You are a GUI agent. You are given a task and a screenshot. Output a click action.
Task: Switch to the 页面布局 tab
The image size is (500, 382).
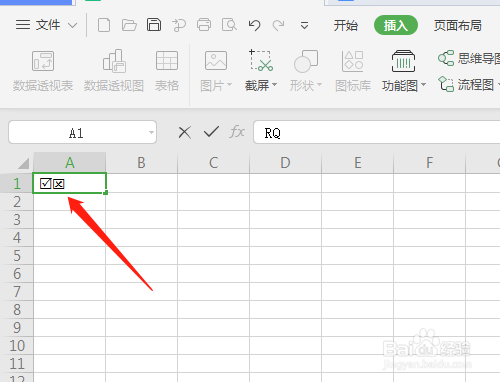[x=458, y=25]
